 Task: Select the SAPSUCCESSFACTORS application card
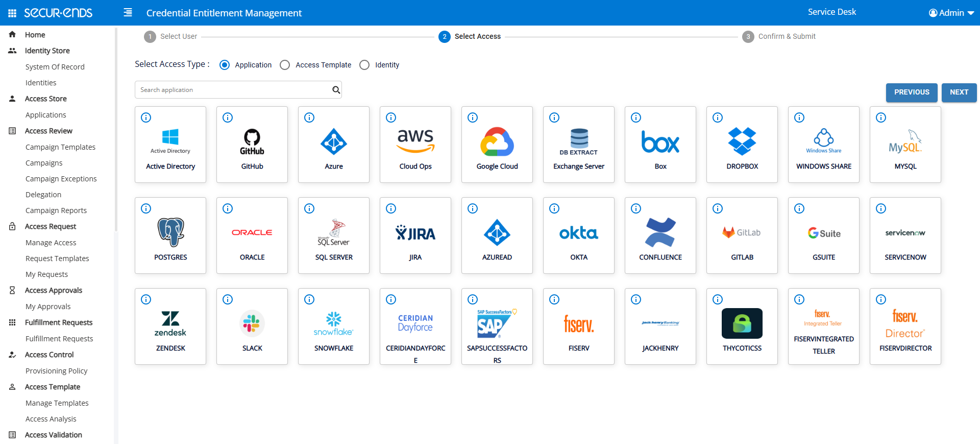497,326
